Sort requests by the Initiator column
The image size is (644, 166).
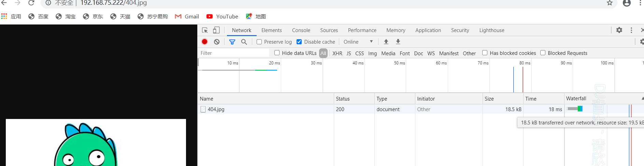coord(448,99)
